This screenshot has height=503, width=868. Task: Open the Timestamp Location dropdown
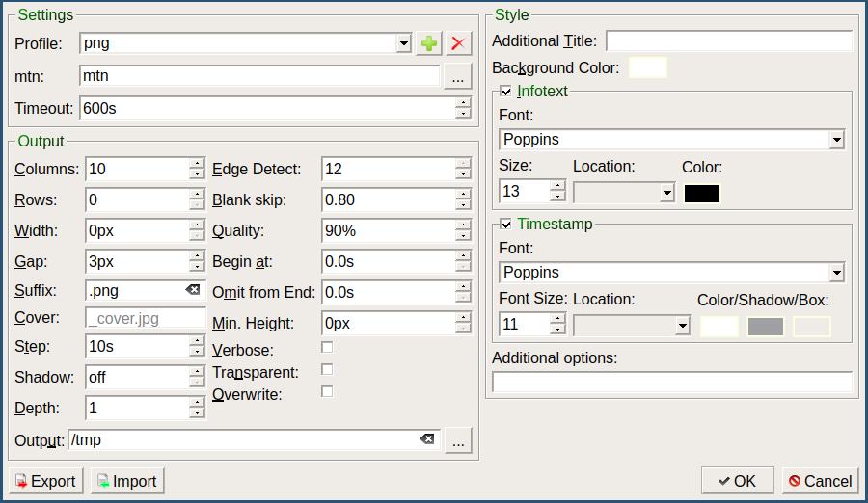point(683,326)
